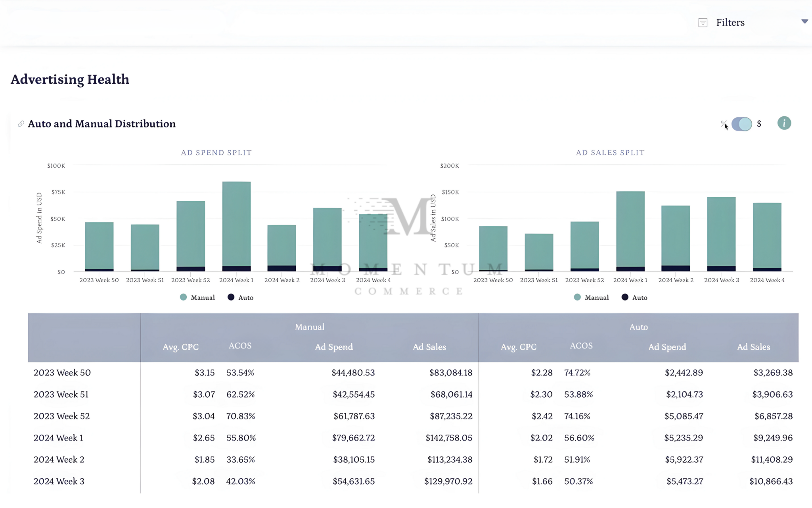
Task: Expand the Filters dropdown arrow
Action: [804, 21]
